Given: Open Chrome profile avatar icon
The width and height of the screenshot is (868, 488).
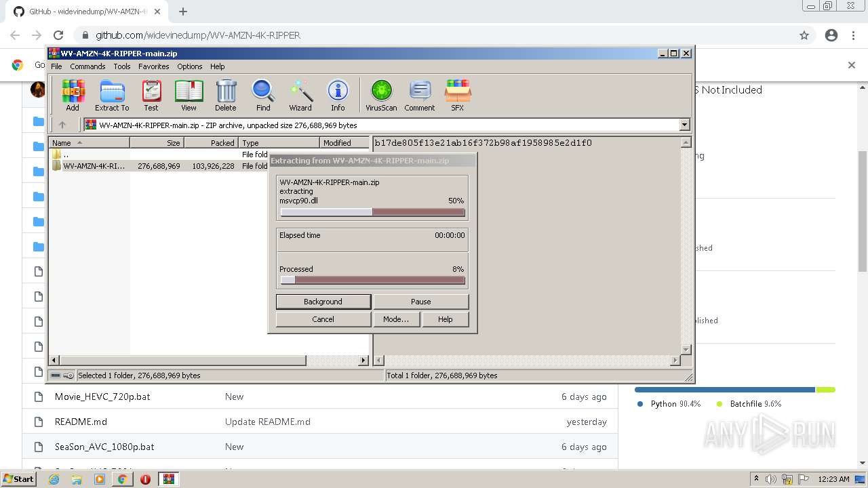Looking at the screenshot, I should pos(831,35).
